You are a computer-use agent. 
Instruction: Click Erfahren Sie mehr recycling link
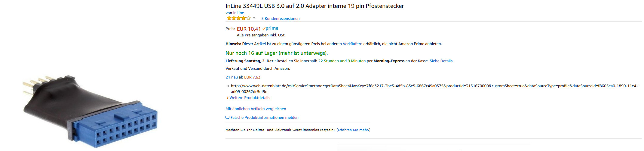coord(353,130)
